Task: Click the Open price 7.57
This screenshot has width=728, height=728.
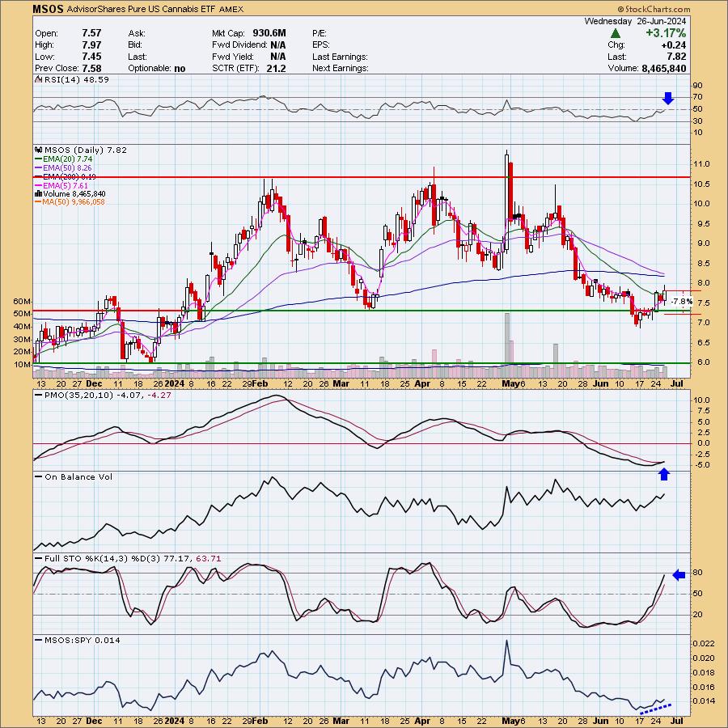Action: pos(91,33)
